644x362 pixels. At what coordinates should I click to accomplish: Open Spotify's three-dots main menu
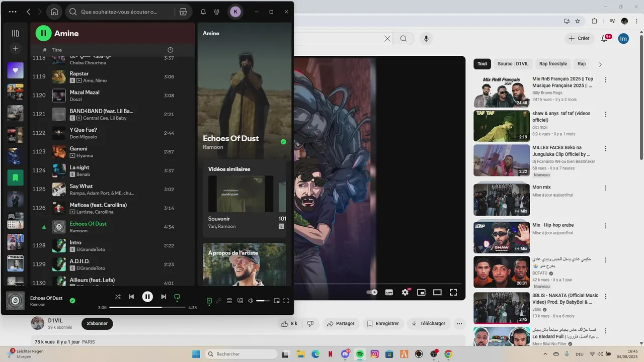(13, 12)
